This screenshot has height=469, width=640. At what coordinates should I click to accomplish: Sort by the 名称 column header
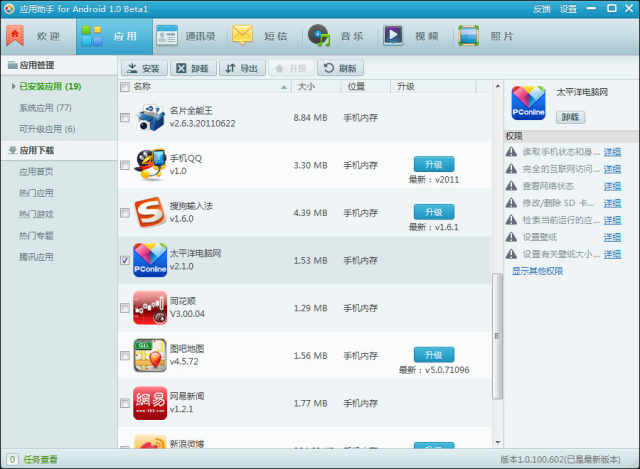[142, 87]
